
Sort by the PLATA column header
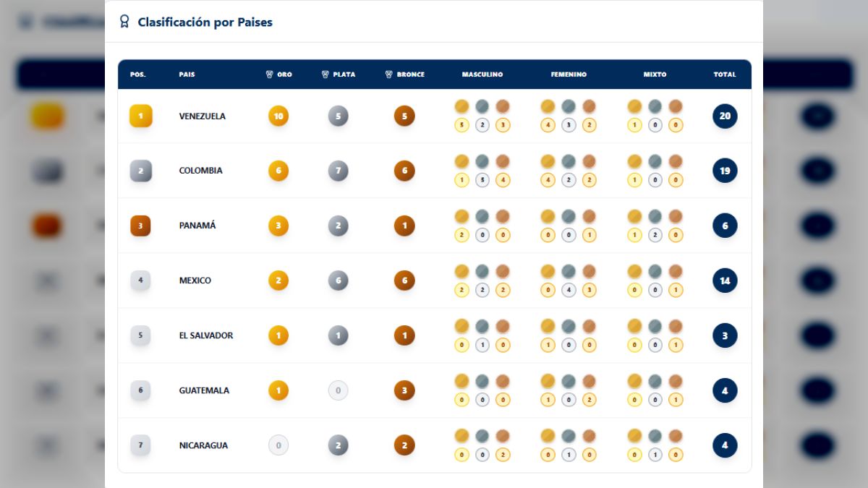click(x=339, y=74)
